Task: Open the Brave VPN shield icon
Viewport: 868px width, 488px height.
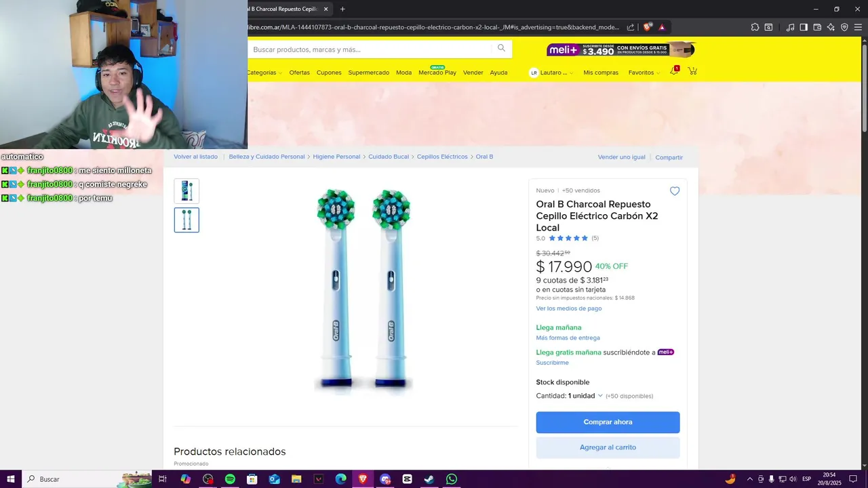Action: point(844,27)
